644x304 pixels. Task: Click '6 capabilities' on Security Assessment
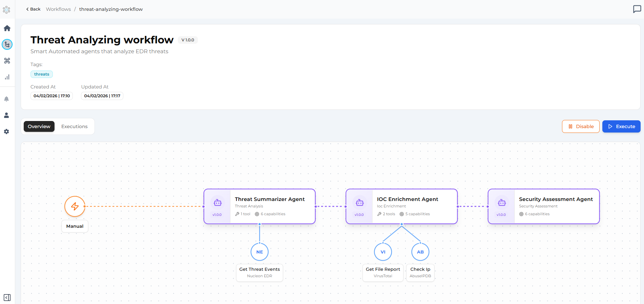click(535, 214)
